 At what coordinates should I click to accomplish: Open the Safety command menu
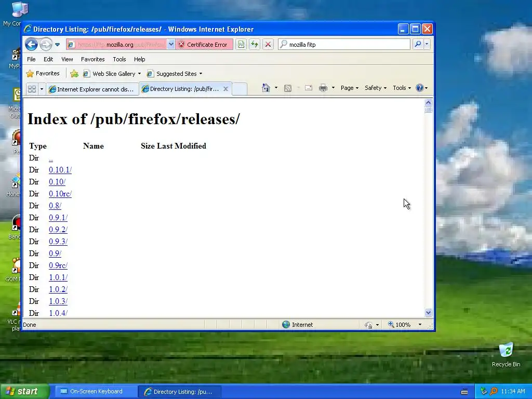coord(376,88)
